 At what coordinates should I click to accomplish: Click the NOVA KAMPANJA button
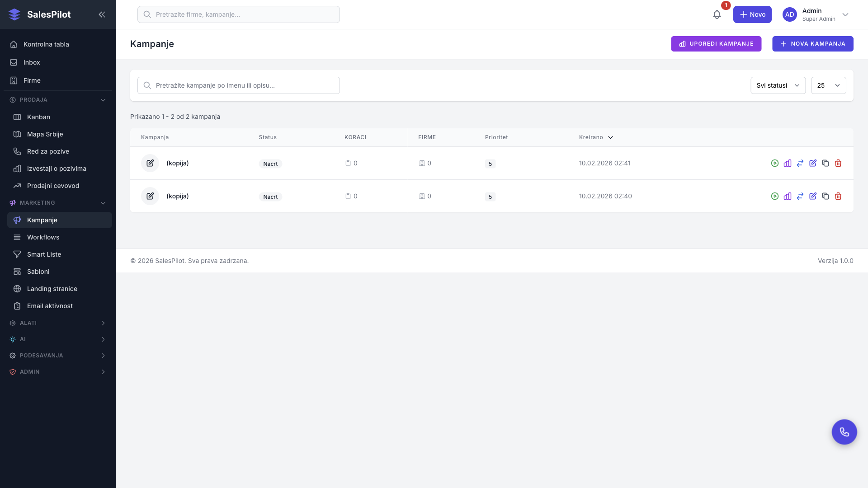812,44
